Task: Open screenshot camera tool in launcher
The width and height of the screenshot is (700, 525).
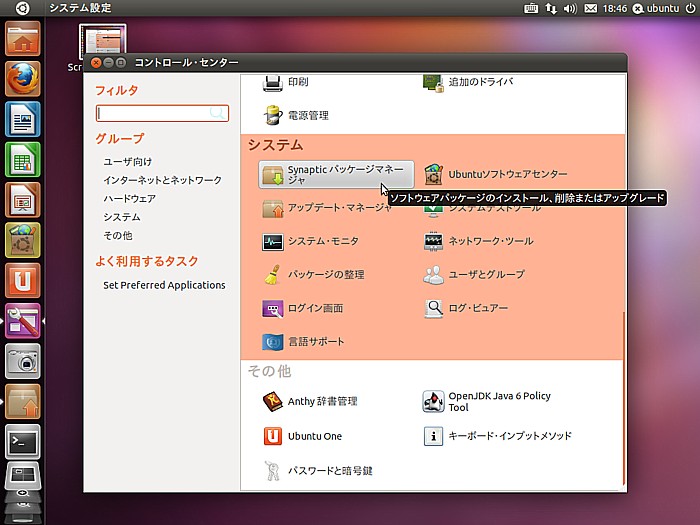Action: [22, 361]
